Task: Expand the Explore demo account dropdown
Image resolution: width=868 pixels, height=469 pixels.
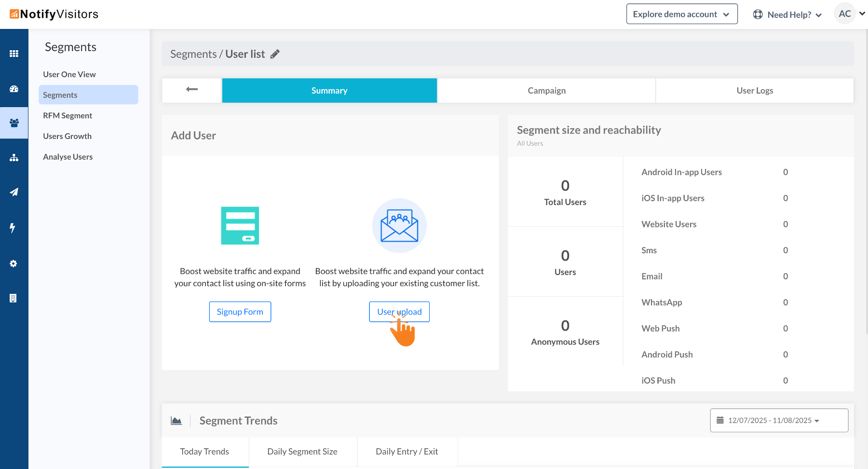Action: pyautogui.click(x=681, y=14)
